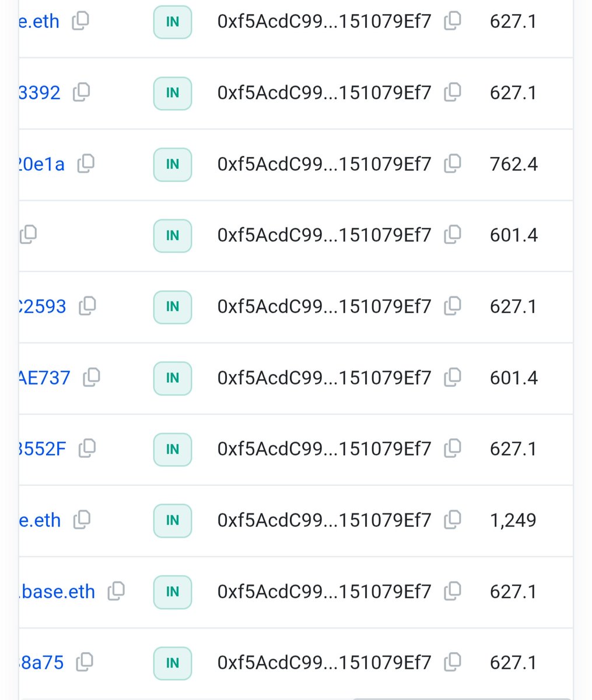Copy recipient address in the .base.eth row
The width and height of the screenshot is (592, 700).
click(x=452, y=591)
